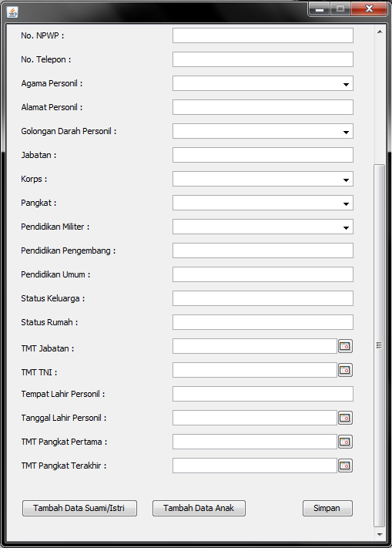392x548 pixels.
Task: Click the "Pendidikan Militer :" label
Action: point(55,227)
